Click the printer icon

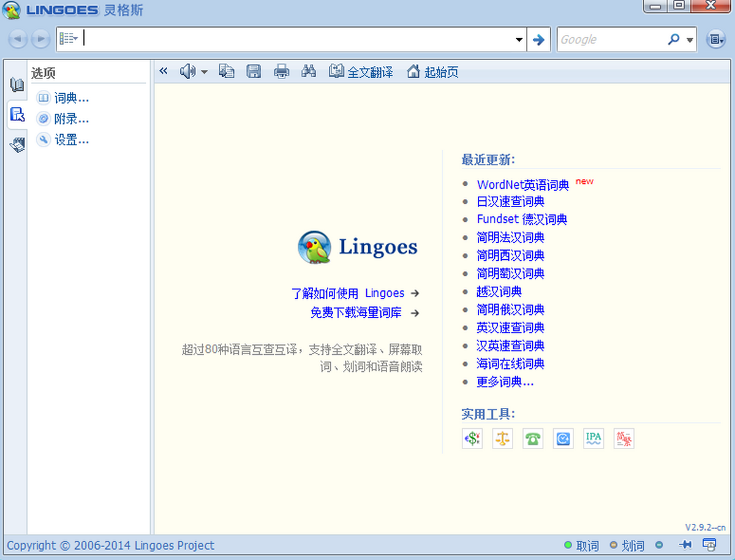[x=281, y=72]
